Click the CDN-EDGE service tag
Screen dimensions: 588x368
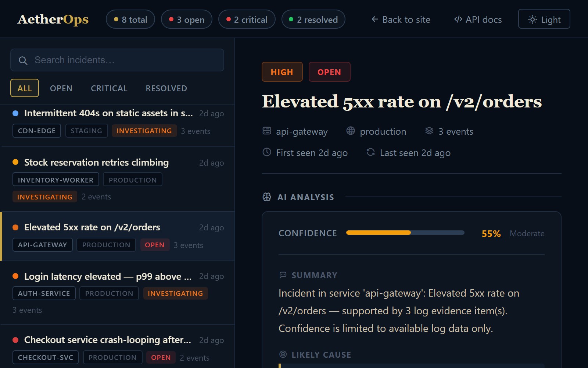pyautogui.click(x=37, y=131)
